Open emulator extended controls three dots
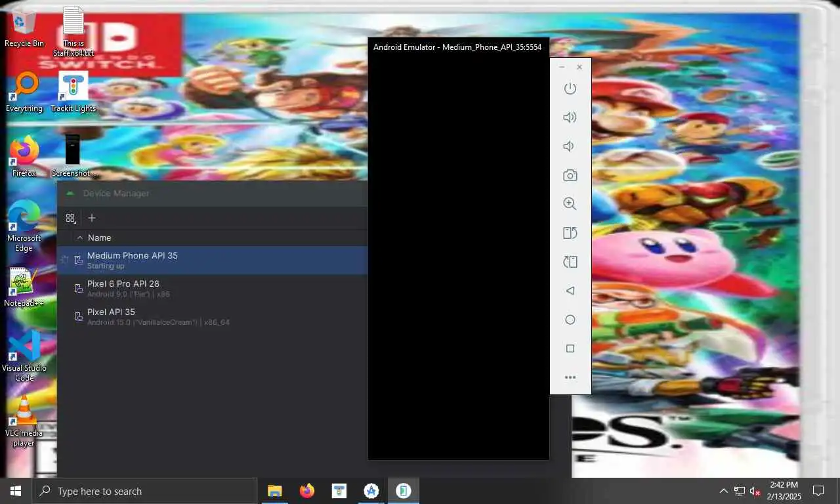This screenshot has width=840, height=504. click(x=570, y=377)
